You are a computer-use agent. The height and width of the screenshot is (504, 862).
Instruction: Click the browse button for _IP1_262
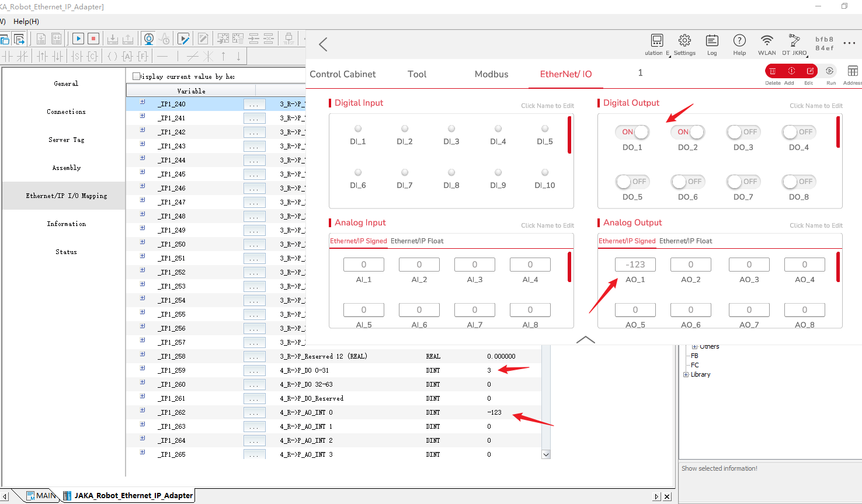(x=254, y=412)
